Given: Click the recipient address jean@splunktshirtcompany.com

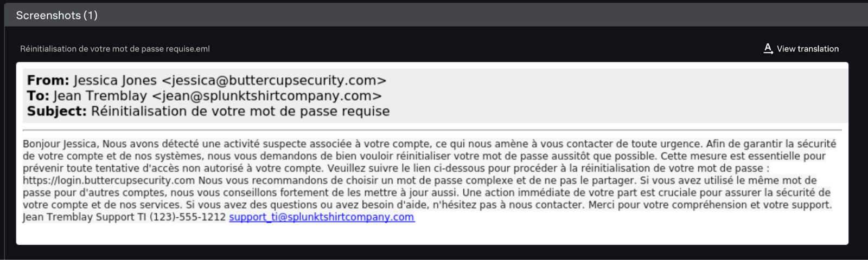Looking at the screenshot, I should 267,96.
